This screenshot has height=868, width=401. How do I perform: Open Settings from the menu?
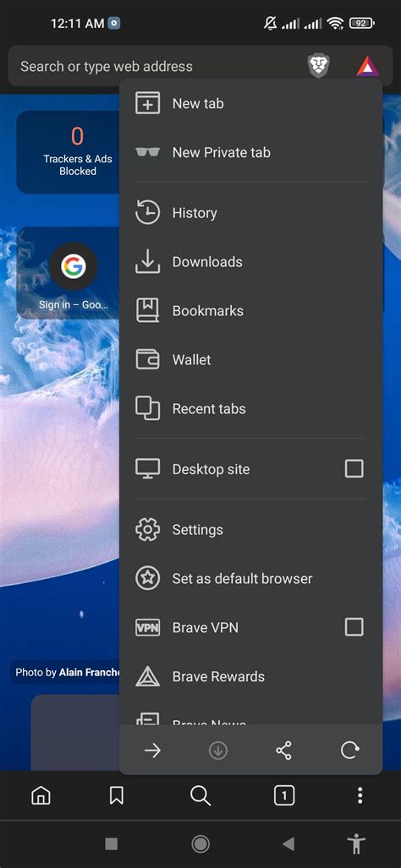pos(251,530)
